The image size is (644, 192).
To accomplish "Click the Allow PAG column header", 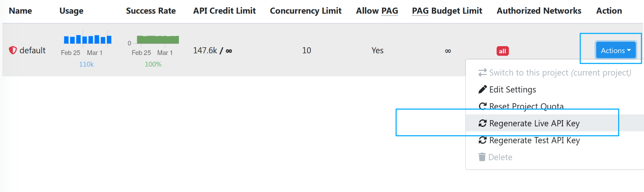I will (x=377, y=11).
